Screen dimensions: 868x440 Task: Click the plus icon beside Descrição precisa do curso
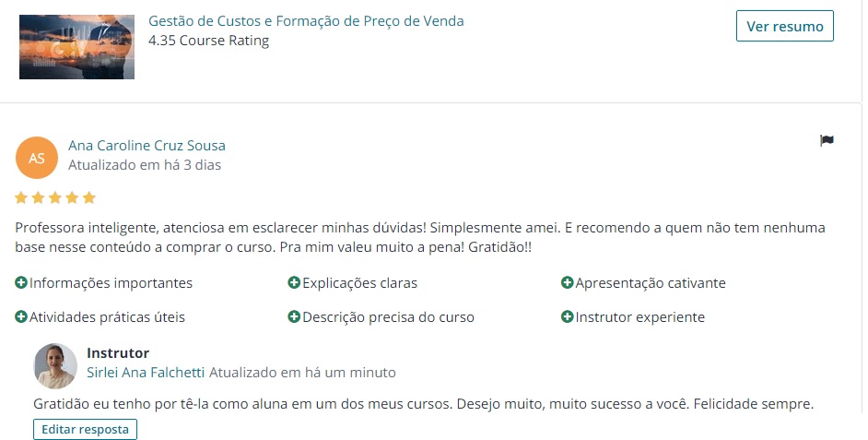294,317
